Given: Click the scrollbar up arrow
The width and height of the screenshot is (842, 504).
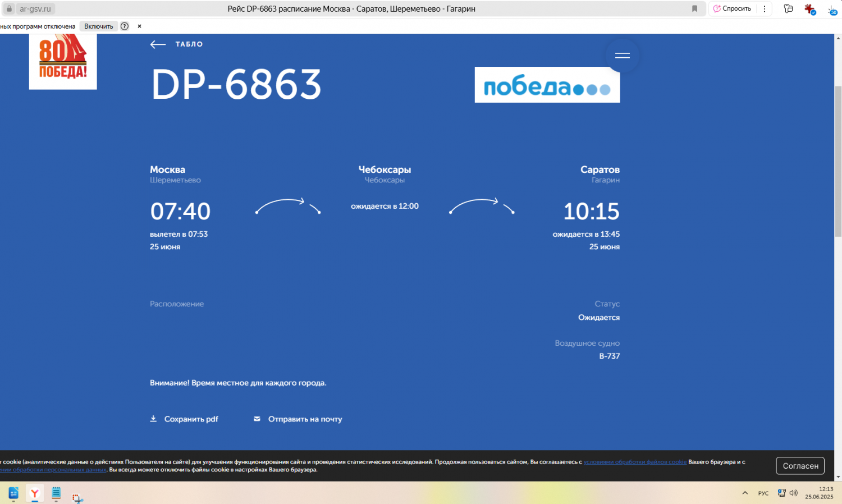Looking at the screenshot, I should (838, 38).
